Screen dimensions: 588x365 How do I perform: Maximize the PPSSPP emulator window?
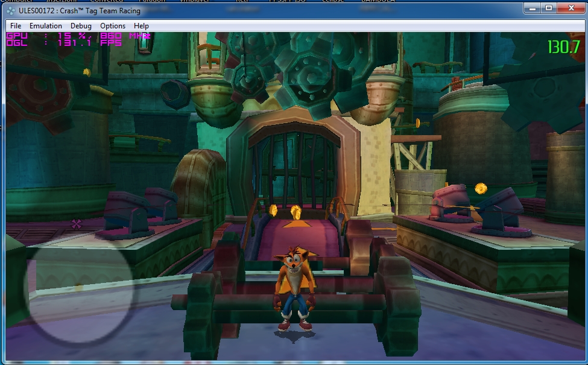click(x=549, y=8)
